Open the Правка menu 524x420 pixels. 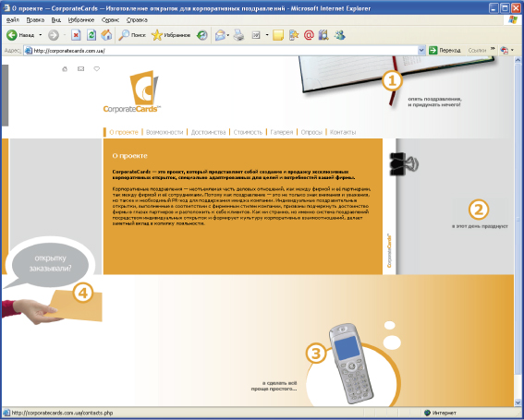pyautogui.click(x=35, y=20)
